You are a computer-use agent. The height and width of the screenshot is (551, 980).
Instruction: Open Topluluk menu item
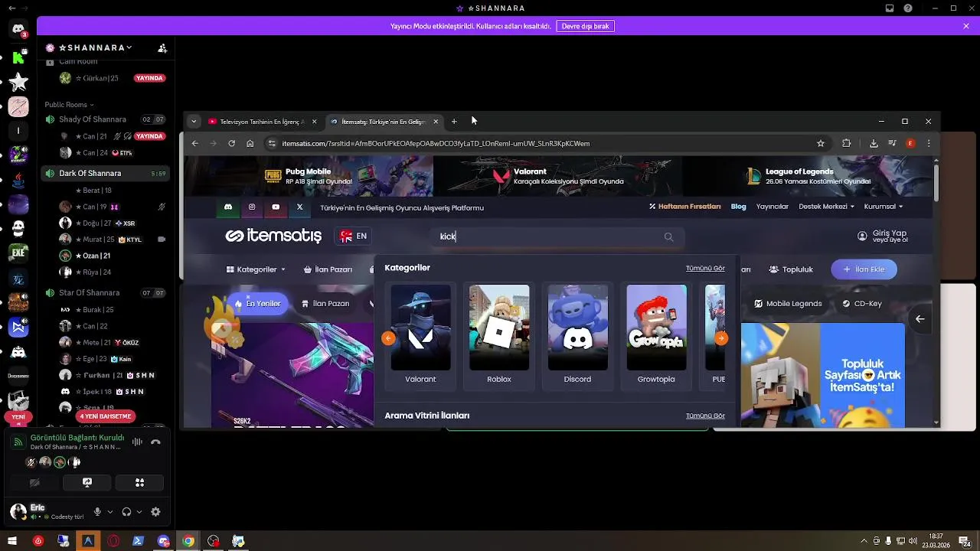(791, 269)
